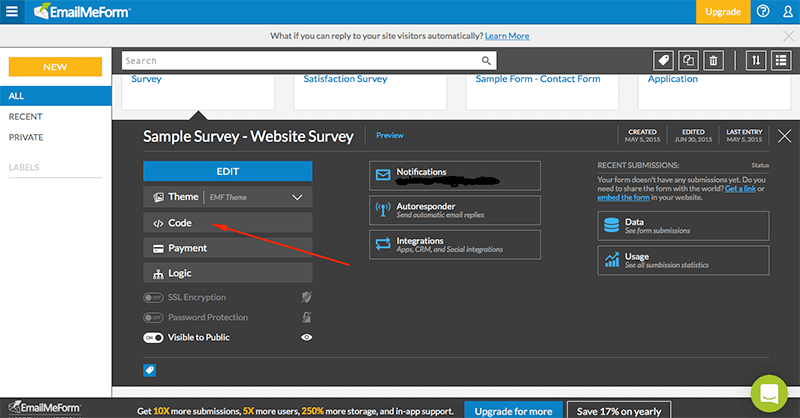The width and height of the screenshot is (800, 418).
Task: Open the Data submissions box
Action: tap(683, 226)
